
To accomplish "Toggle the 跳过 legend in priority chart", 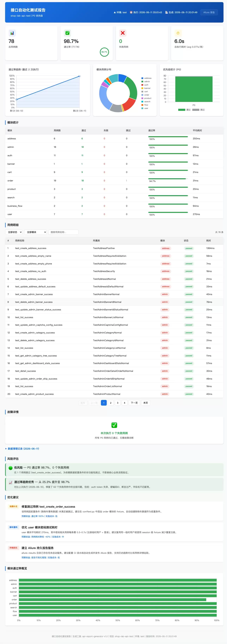I will 198,110.
